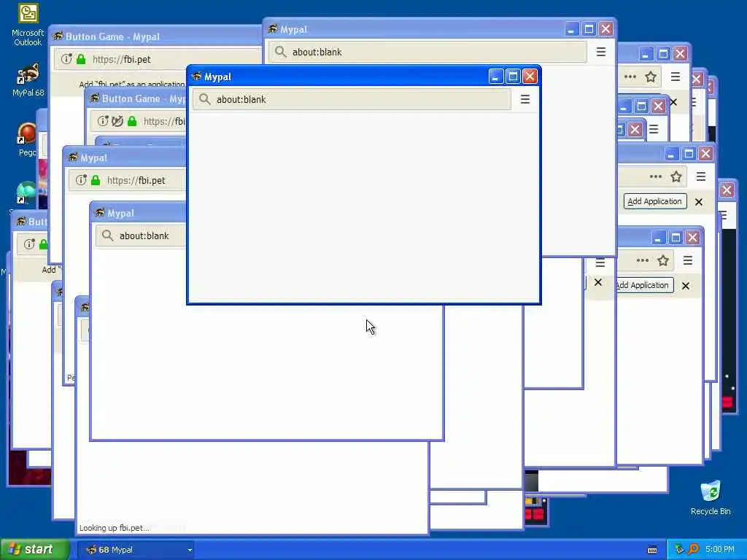
Task: Click site info icon in top-left Button Game window
Action: click(66, 59)
